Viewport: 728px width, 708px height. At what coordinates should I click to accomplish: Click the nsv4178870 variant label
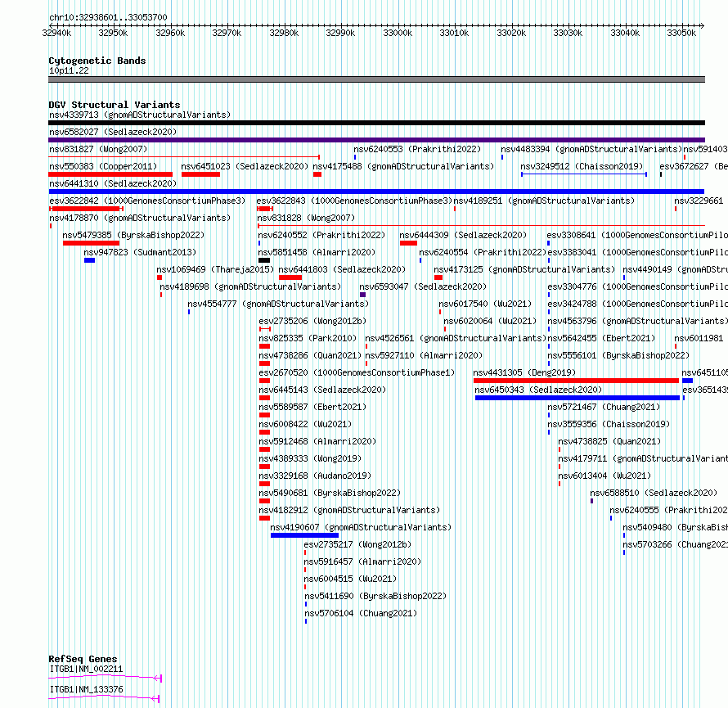(140, 218)
